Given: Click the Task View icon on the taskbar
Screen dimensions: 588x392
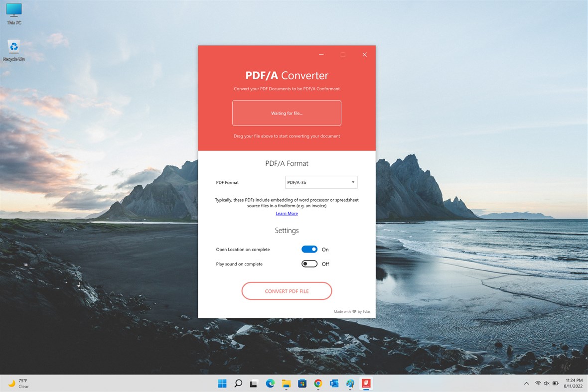Looking at the screenshot, I should tap(254, 384).
